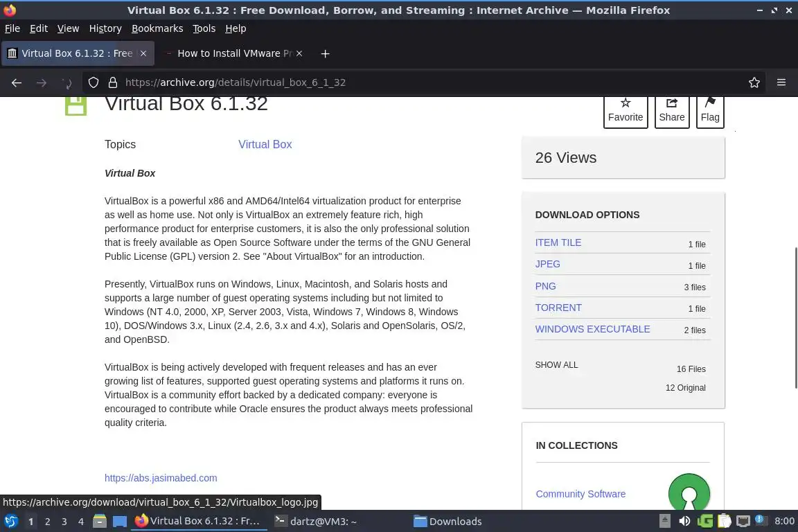Click the green network tray icon

[x=705, y=521]
